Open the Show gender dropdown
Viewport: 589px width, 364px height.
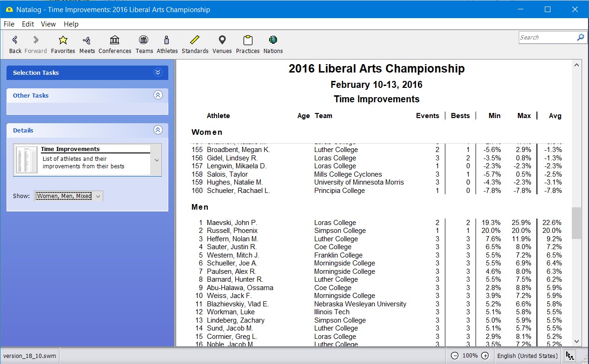[x=69, y=196]
